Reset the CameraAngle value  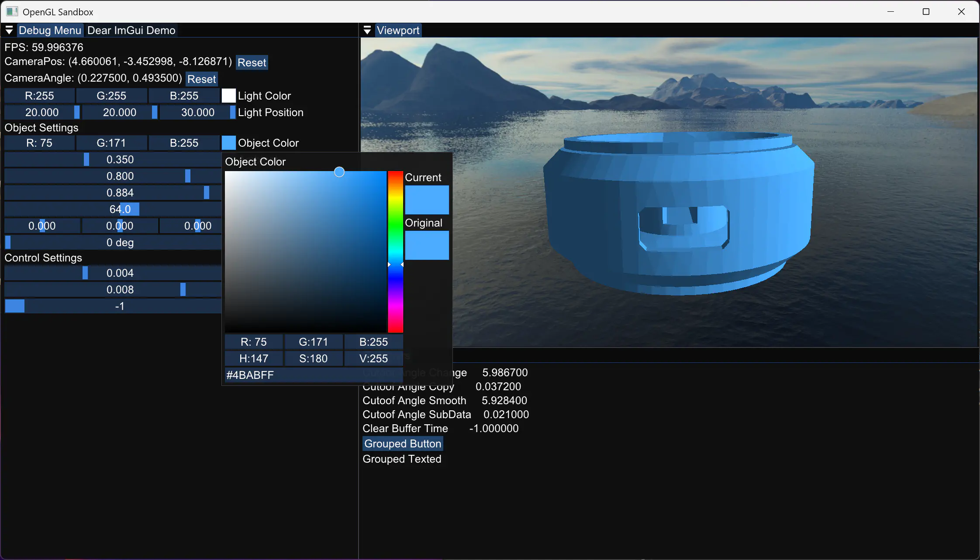201,79
